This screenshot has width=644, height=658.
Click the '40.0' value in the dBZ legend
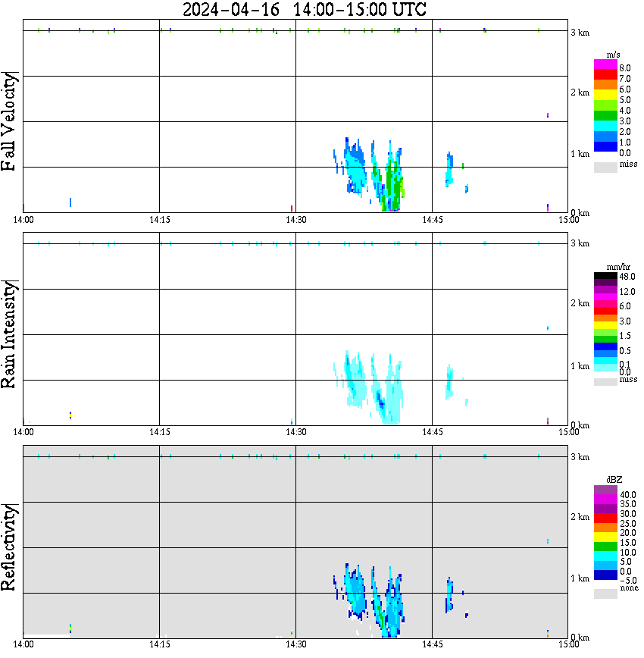(x=627, y=495)
